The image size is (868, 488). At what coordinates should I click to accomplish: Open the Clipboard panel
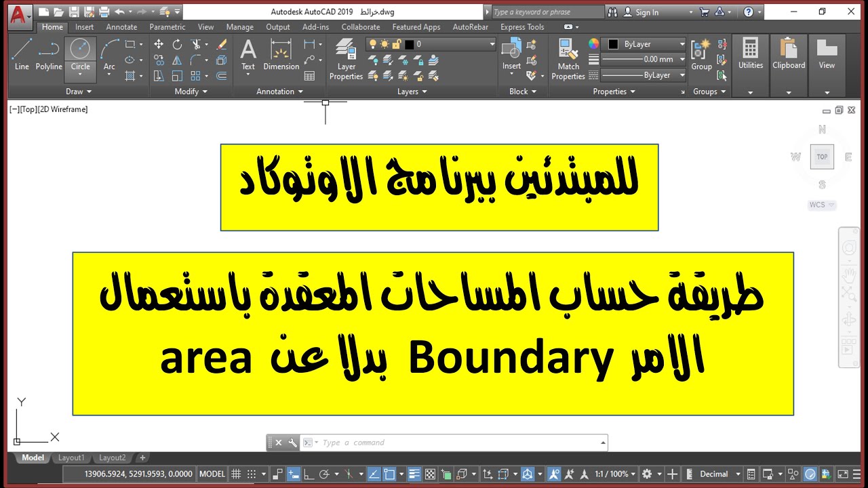click(789, 66)
